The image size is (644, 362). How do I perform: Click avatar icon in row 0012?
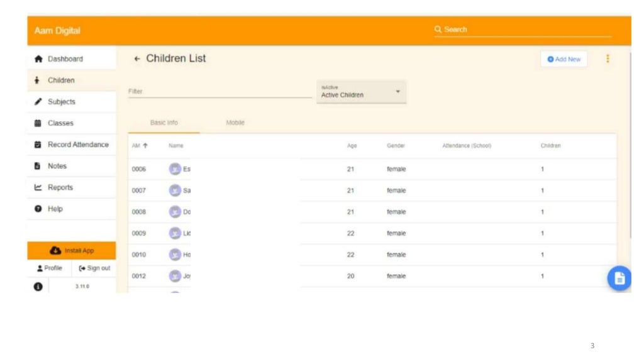pos(175,275)
